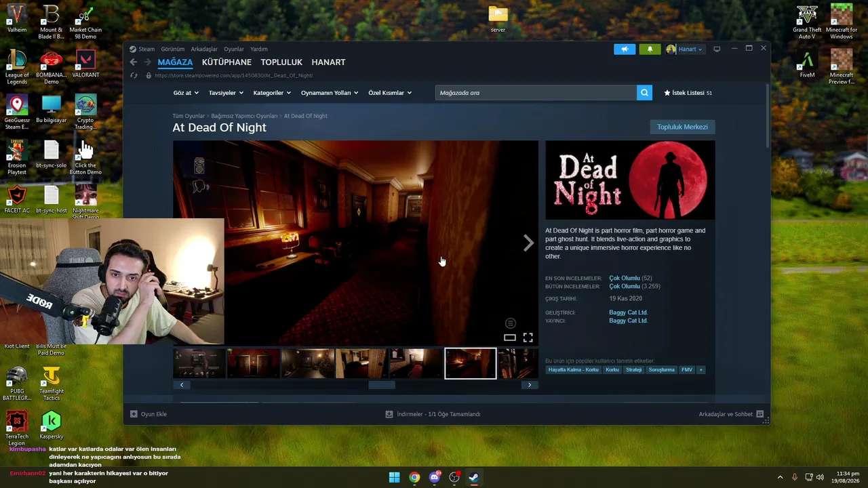Open Bağımsız Yapımcı Oyunları breadcrumb link
The image size is (868, 488).
244,116
